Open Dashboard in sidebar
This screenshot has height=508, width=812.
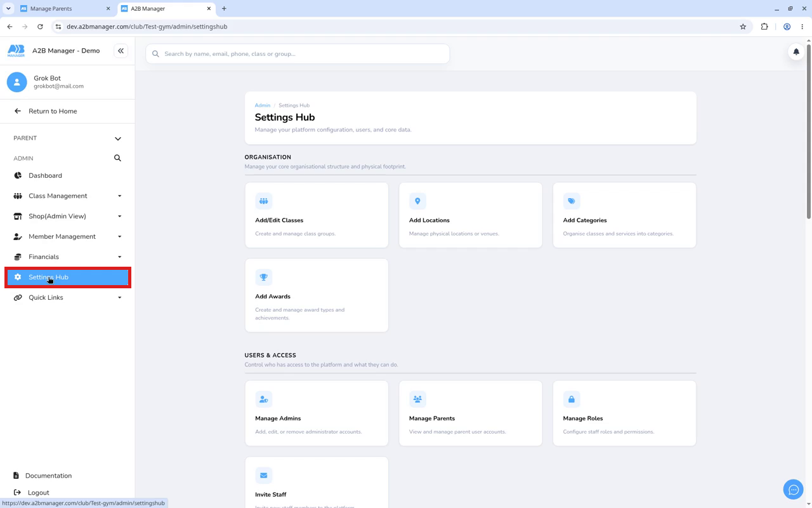[x=67, y=176]
